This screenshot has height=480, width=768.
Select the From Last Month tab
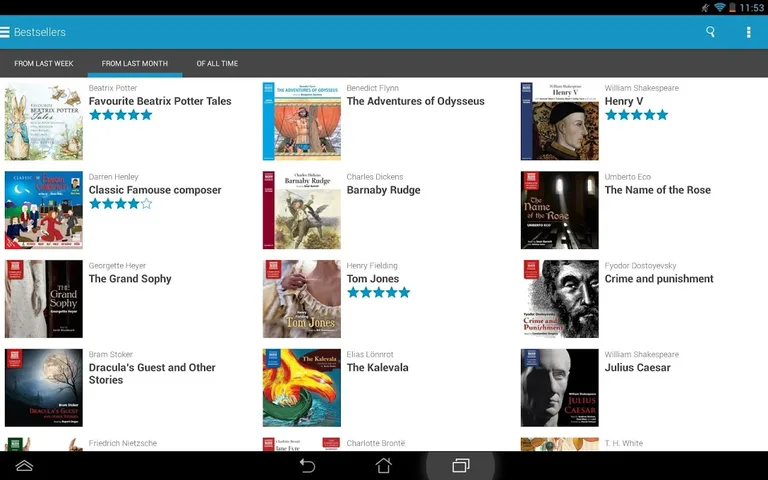tap(135, 64)
